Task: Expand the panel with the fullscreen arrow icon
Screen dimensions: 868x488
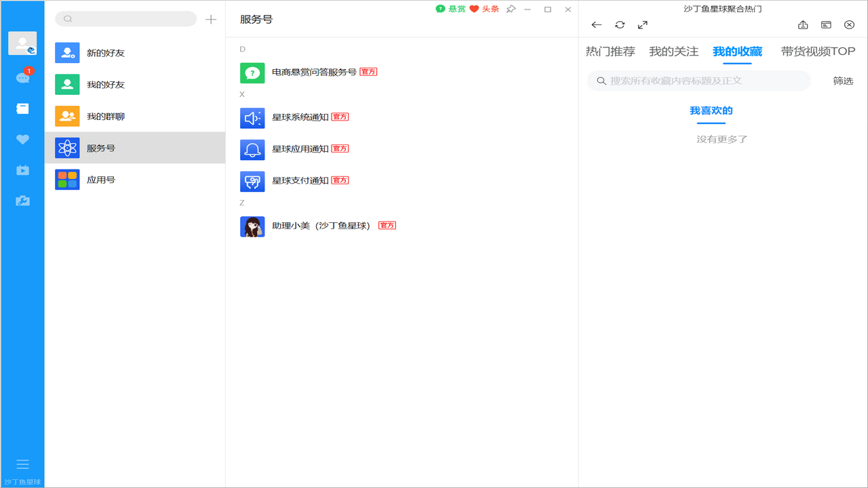Action: 642,24
